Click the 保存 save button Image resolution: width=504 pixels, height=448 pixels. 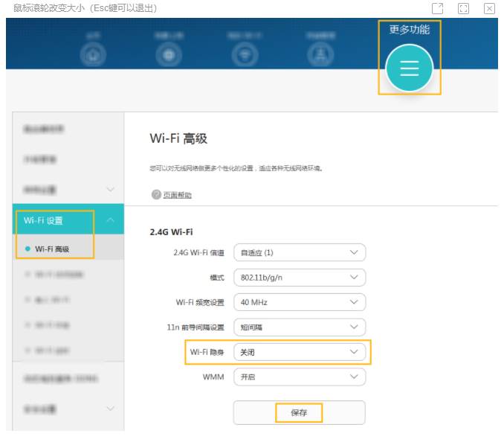tap(299, 413)
